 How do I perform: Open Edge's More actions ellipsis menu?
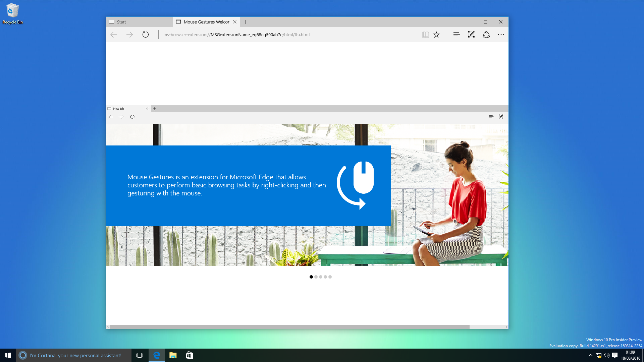[x=501, y=35]
